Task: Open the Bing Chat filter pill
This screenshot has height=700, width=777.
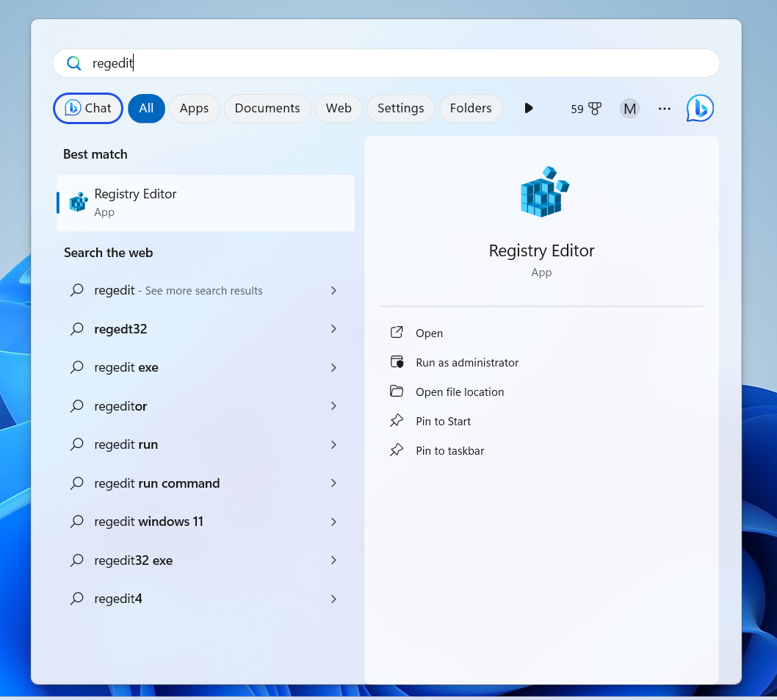Action: coord(88,108)
